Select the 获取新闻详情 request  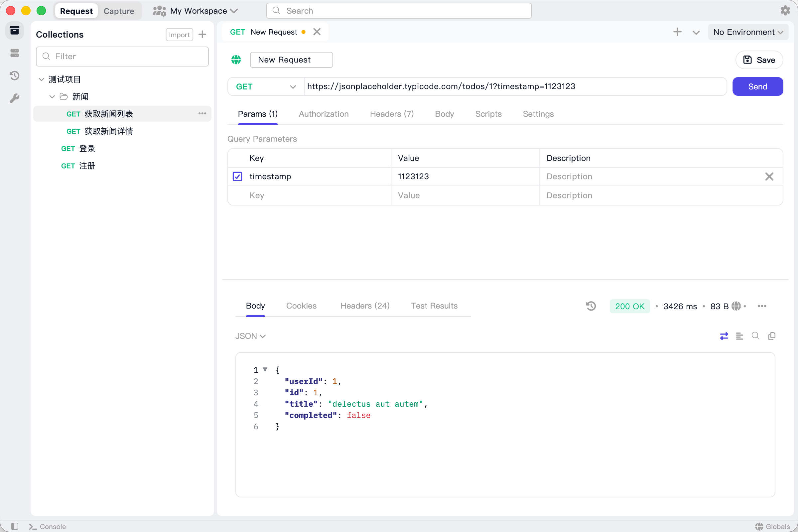point(122,131)
